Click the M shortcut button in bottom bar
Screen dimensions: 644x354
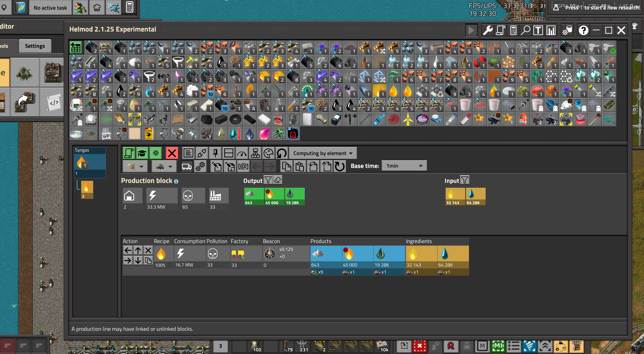tap(482, 346)
